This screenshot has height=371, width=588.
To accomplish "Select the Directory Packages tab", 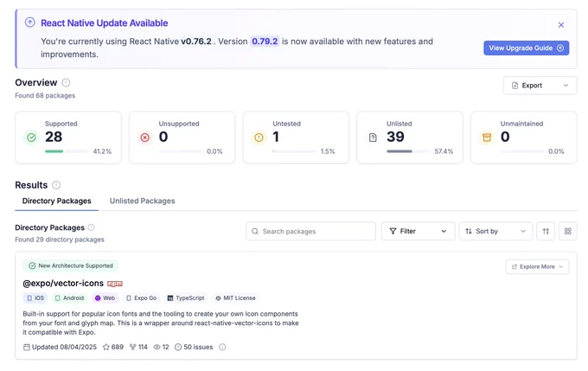I will 56,201.
